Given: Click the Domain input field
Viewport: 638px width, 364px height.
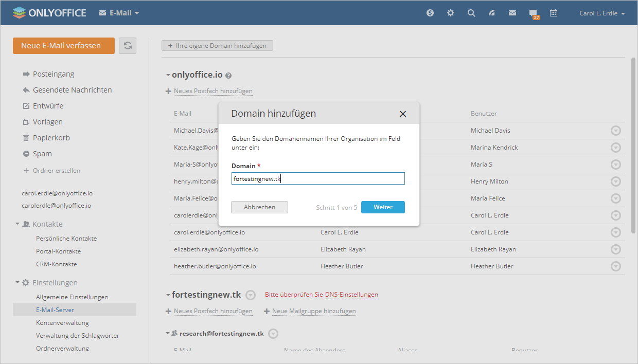Looking at the screenshot, I should click(318, 178).
